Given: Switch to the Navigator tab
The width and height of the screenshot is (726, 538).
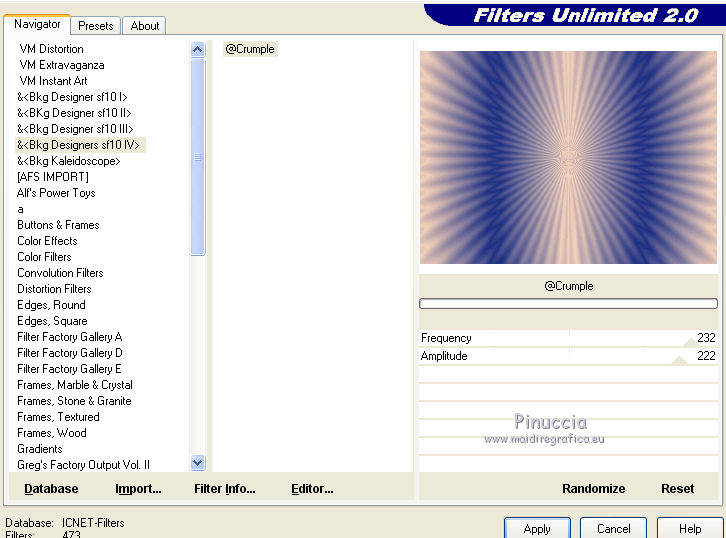Looking at the screenshot, I should click(37, 24).
